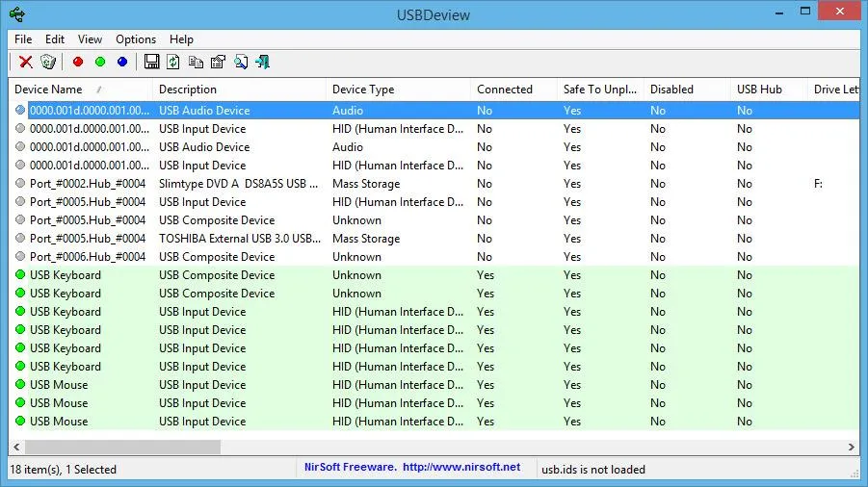Click the blue circle toolbar button

[122, 62]
